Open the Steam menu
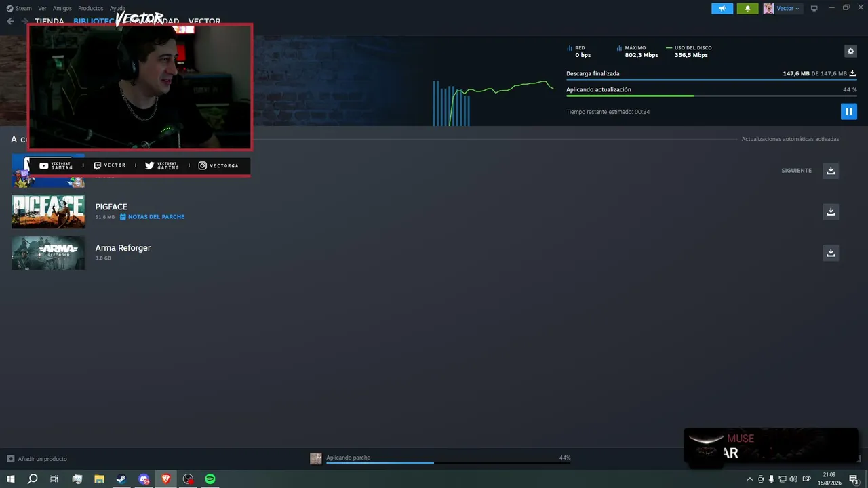 point(19,8)
